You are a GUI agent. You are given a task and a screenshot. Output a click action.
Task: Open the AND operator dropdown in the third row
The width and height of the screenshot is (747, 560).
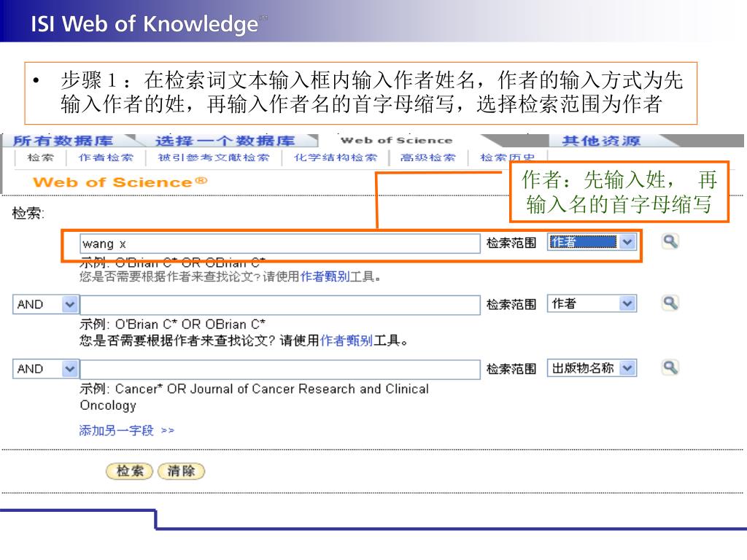click(45, 369)
